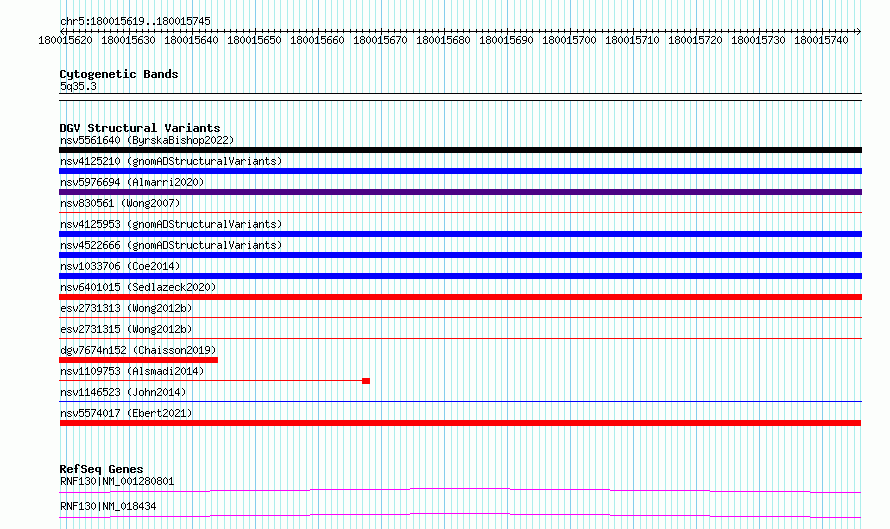
Task: Click nsv1146523 (John2014) label
Action: pos(123,392)
